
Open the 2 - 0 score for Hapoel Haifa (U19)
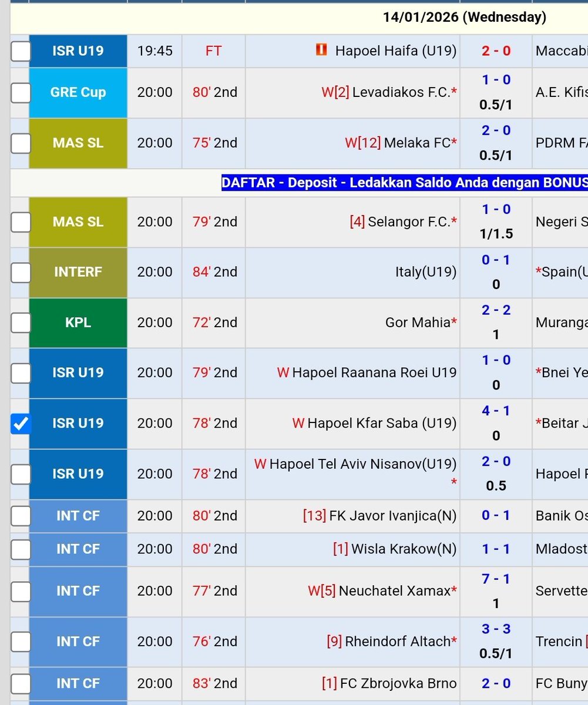[x=496, y=51]
